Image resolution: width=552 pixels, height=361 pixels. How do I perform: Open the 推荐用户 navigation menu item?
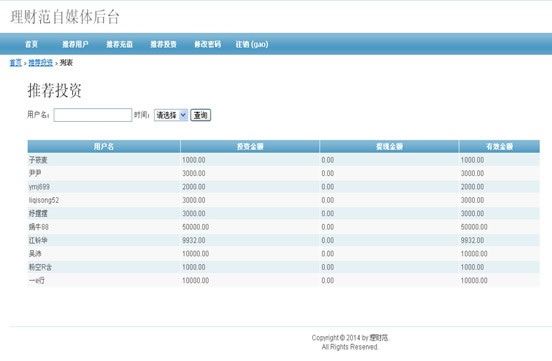(75, 44)
